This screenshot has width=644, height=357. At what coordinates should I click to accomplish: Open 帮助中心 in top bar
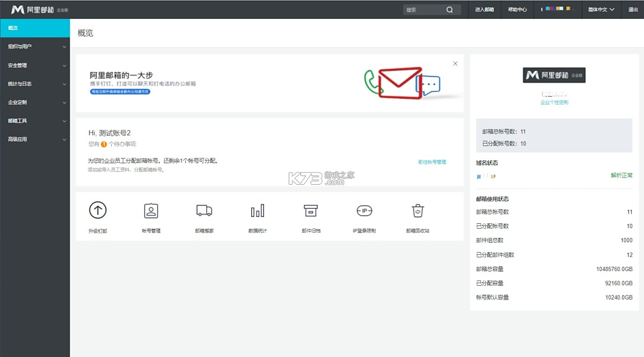pyautogui.click(x=517, y=10)
